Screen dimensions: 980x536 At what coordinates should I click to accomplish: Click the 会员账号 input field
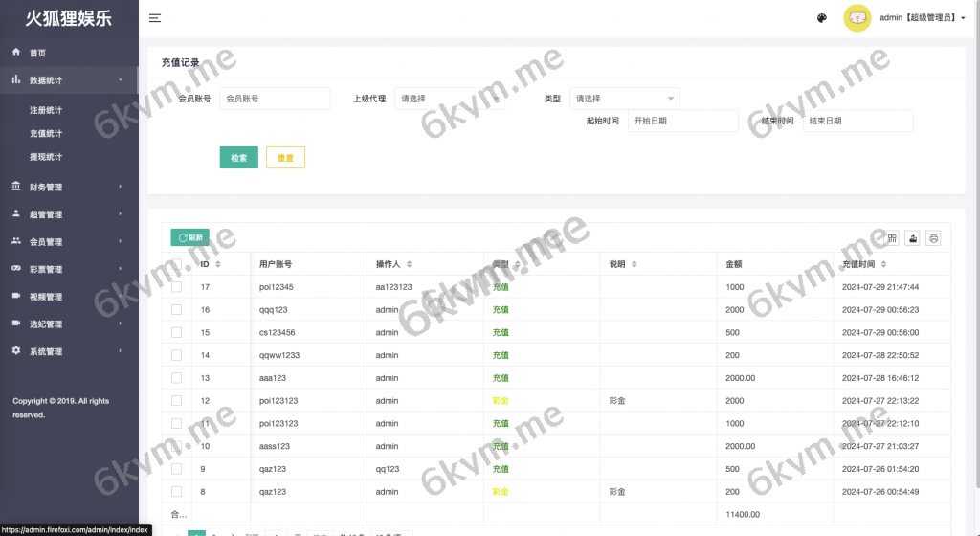275,99
